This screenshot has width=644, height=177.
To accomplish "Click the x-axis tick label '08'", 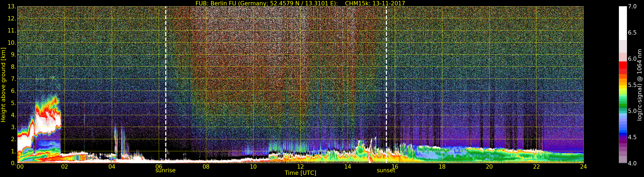I will point(206,167).
